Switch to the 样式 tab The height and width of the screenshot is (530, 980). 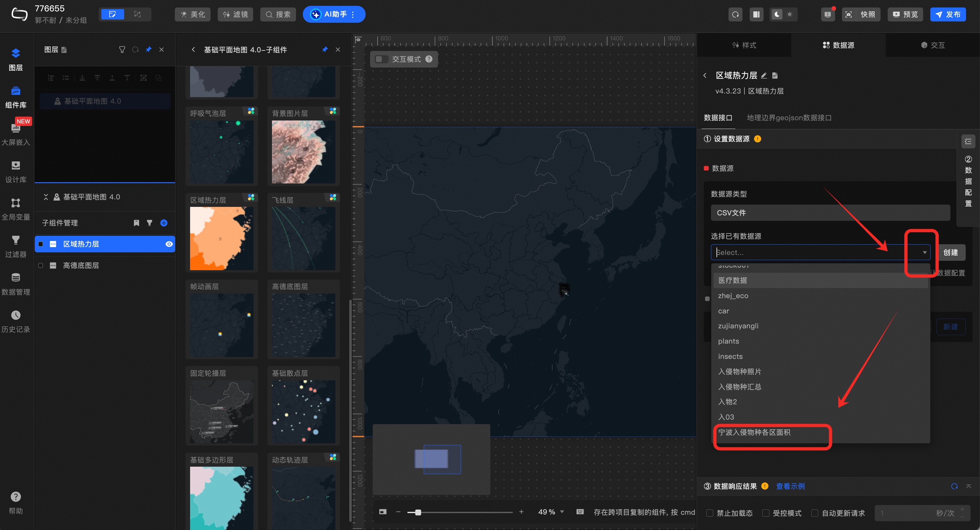click(744, 45)
